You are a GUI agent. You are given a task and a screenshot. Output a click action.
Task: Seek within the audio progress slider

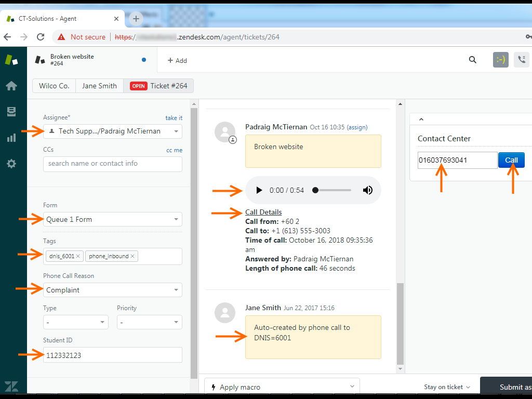pos(332,190)
